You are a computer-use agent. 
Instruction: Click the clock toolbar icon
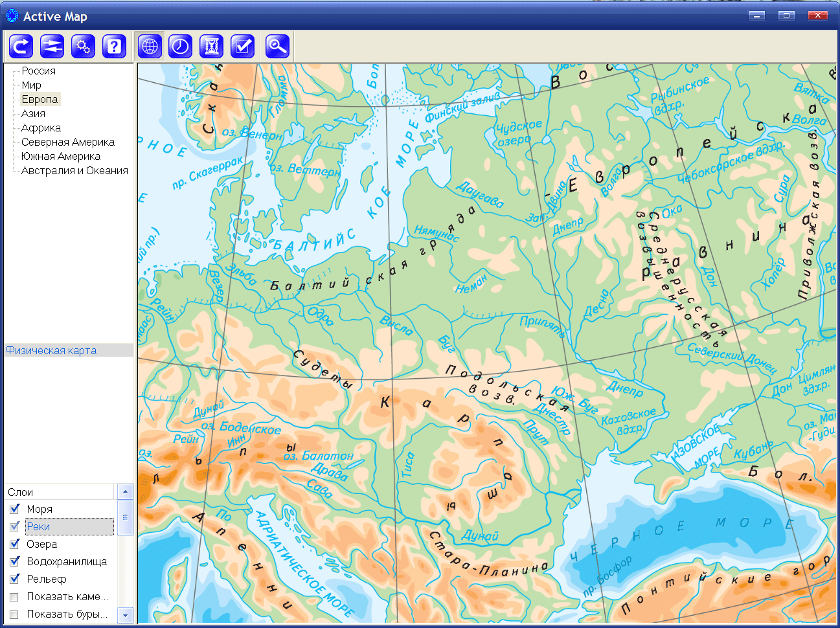[181, 46]
